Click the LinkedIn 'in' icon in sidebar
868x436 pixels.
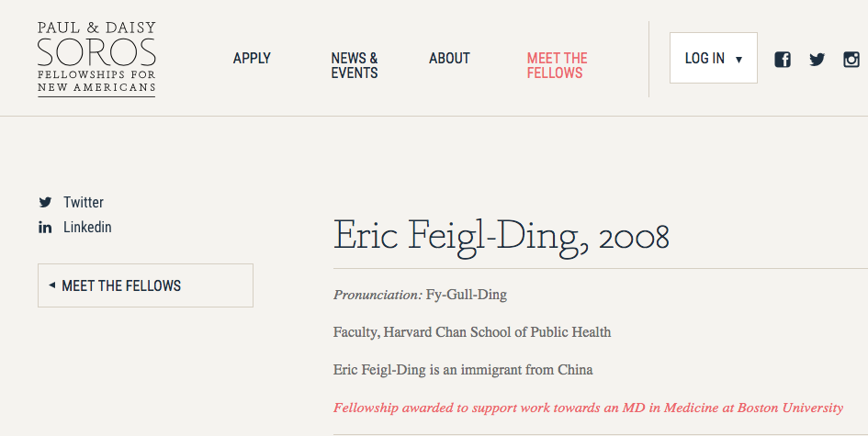[x=45, y=228]
